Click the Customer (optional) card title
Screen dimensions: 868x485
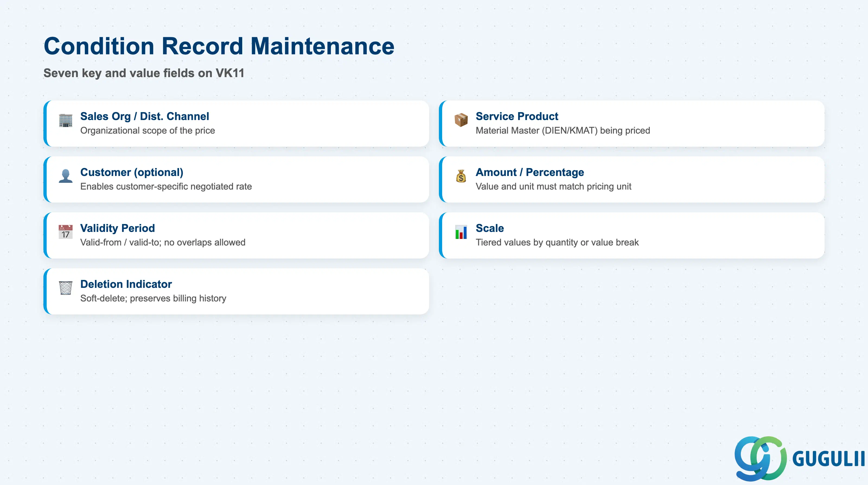(132, 172)
